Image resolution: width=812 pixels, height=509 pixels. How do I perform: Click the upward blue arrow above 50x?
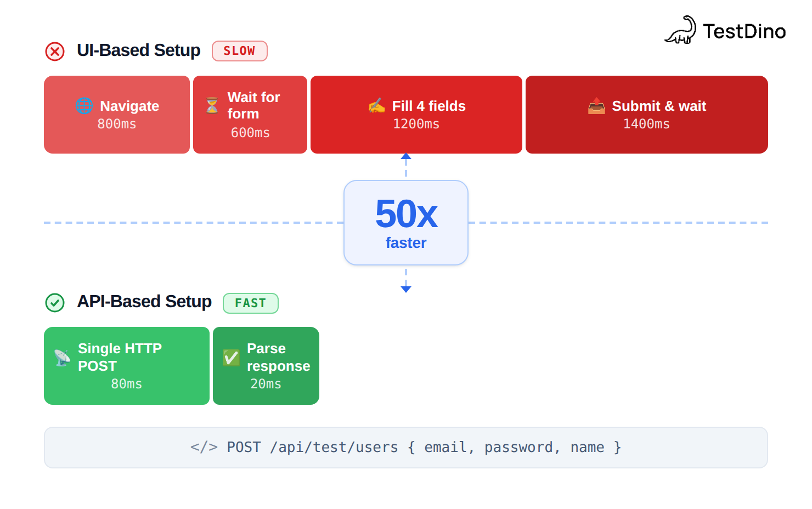(x=406, y=157)
